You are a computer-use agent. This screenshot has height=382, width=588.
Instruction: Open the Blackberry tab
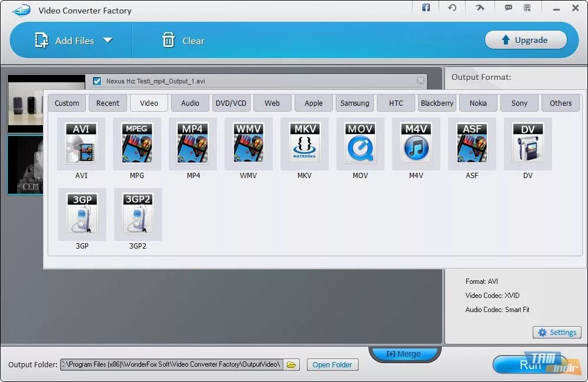(437, 103)
